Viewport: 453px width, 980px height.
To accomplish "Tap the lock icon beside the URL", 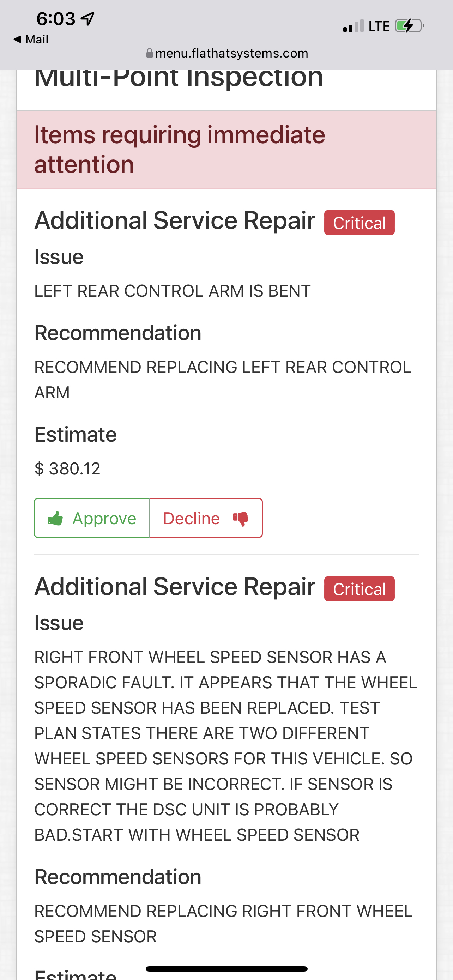I will tap(150, 53).
